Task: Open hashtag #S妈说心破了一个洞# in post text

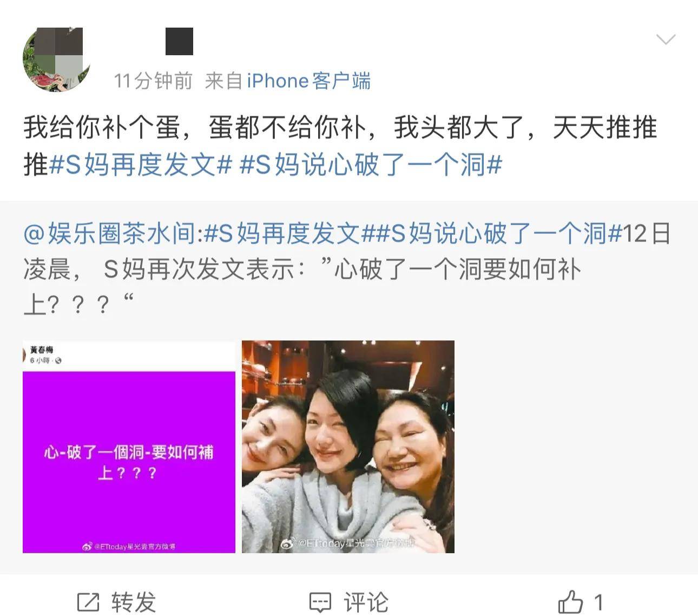Action: tap(371, 165)
